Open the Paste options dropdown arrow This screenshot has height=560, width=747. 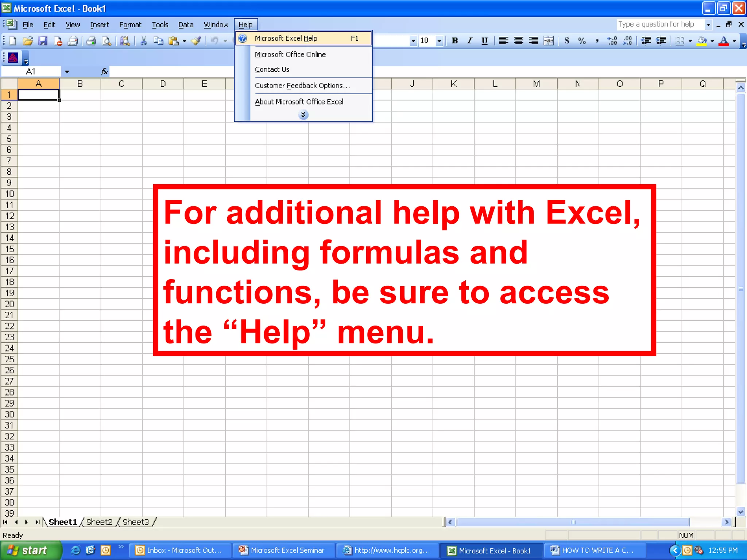(184, 41)
